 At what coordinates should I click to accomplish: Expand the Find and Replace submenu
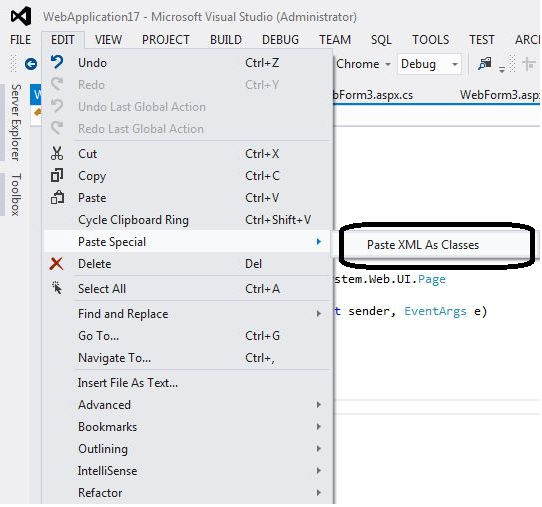click(187, 313)
